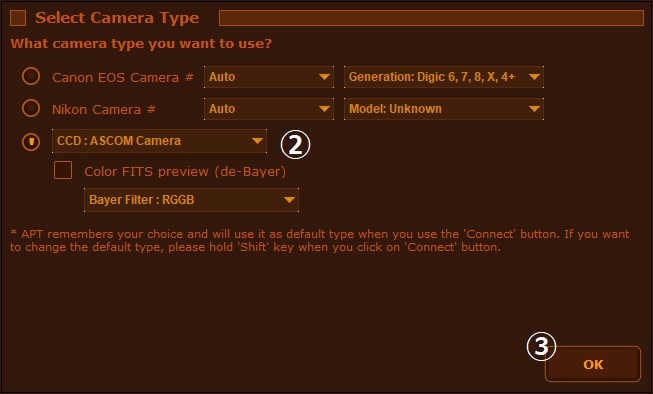Choose the CCD camera radio button
This screenshot has width=653, height=394.
point(31,142)
